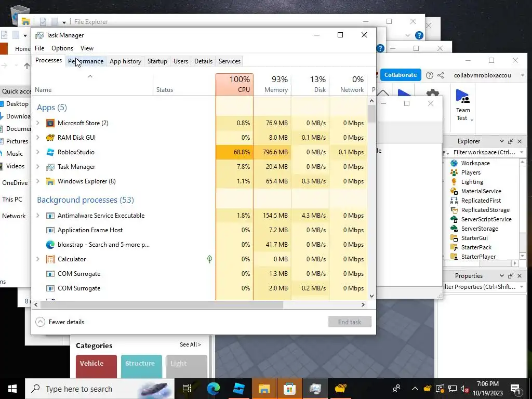Click the Windows taskbar search box
The image size is (532, 399).
[99, 389]
